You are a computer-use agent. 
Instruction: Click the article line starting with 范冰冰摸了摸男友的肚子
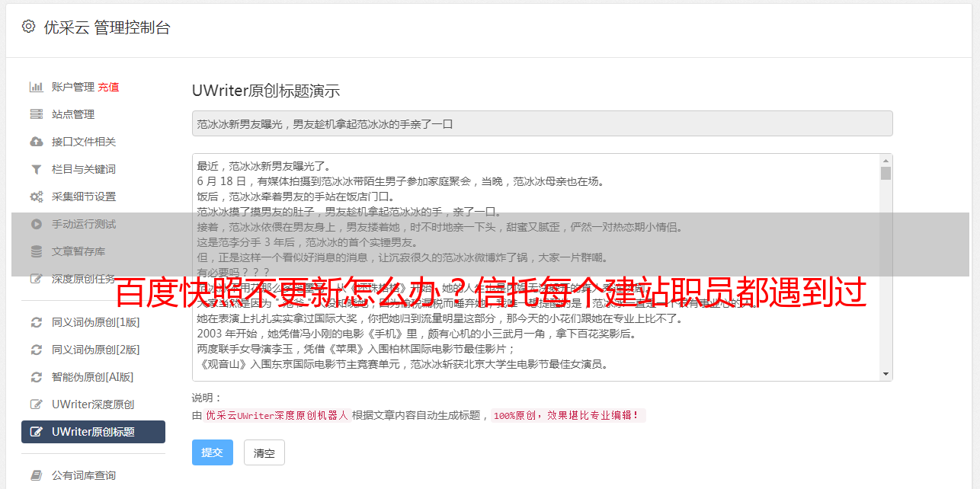[x=349, y=212]
